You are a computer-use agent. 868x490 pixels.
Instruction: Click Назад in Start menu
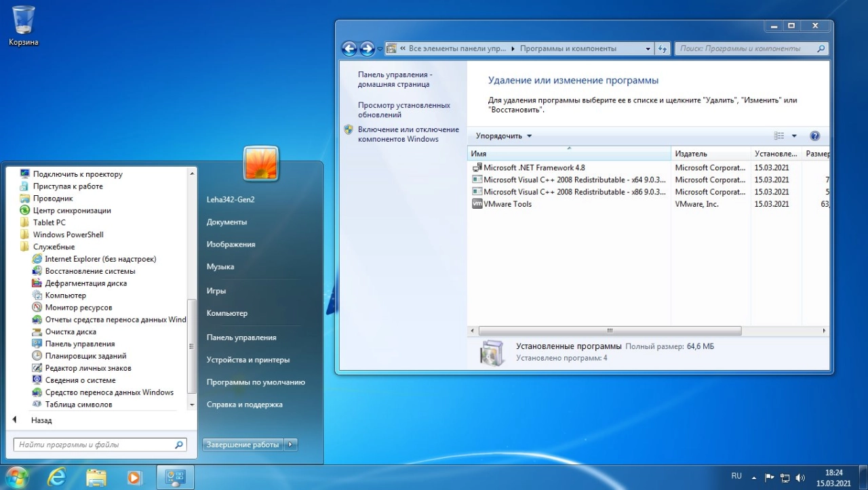[x=41, y=420]
